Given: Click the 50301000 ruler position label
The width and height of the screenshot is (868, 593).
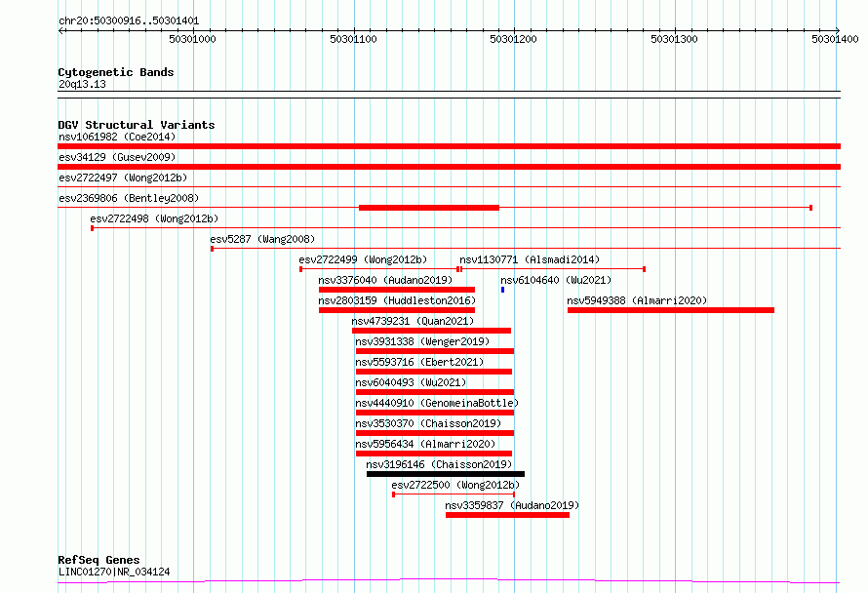Looking at the screenshot, I should point(193,39).
